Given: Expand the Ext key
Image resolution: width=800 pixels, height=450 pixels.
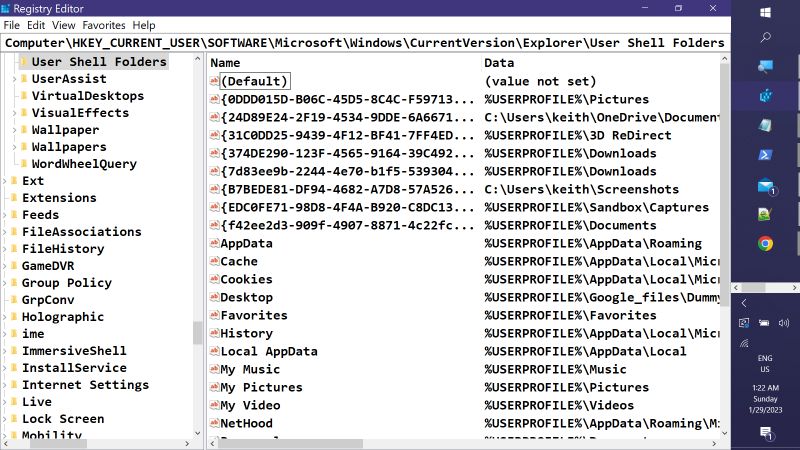Looking at the screenshot, I should 5,181.
